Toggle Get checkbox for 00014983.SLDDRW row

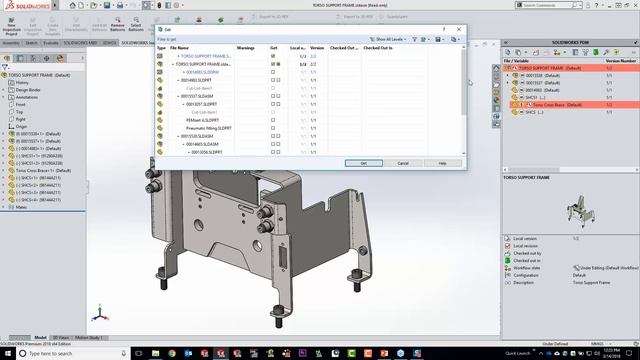(x=273, y=72)
